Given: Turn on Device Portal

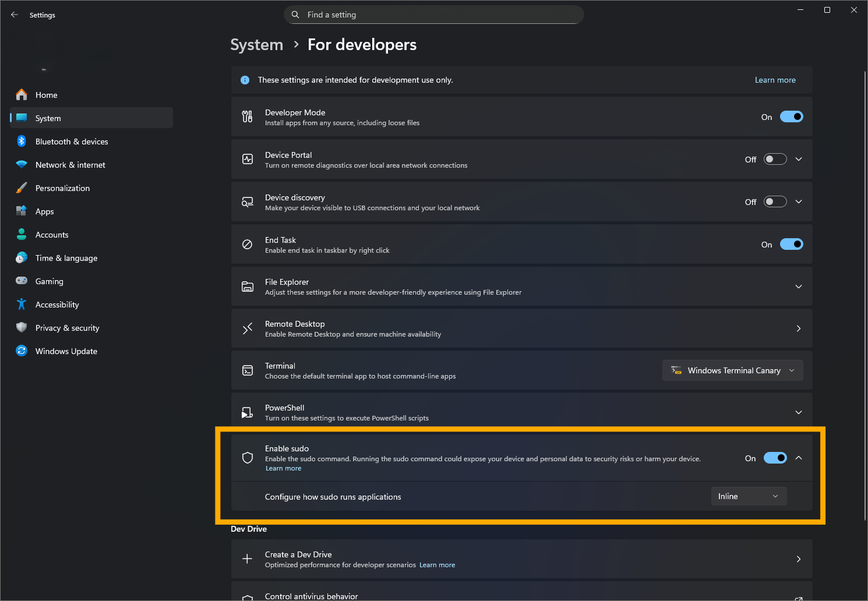Looking at the screenshot, I should (x=775, y=158).
